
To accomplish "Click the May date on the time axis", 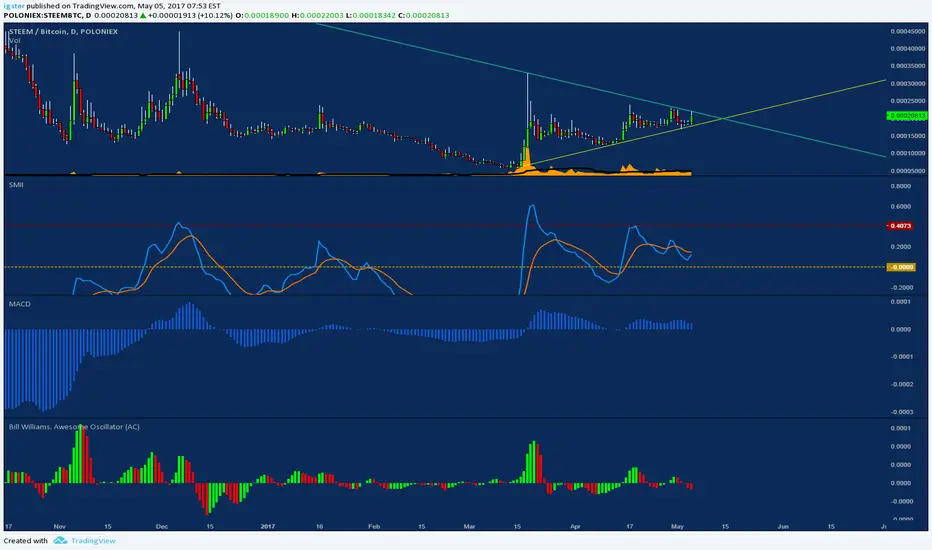I will click(x=677, y=526).
